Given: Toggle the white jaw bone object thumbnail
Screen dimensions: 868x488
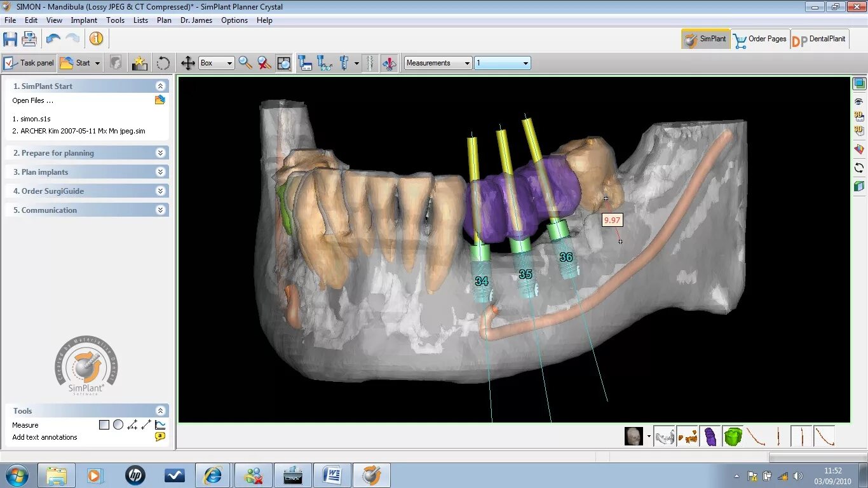Looking at the screenshot, I should [664, 436].
